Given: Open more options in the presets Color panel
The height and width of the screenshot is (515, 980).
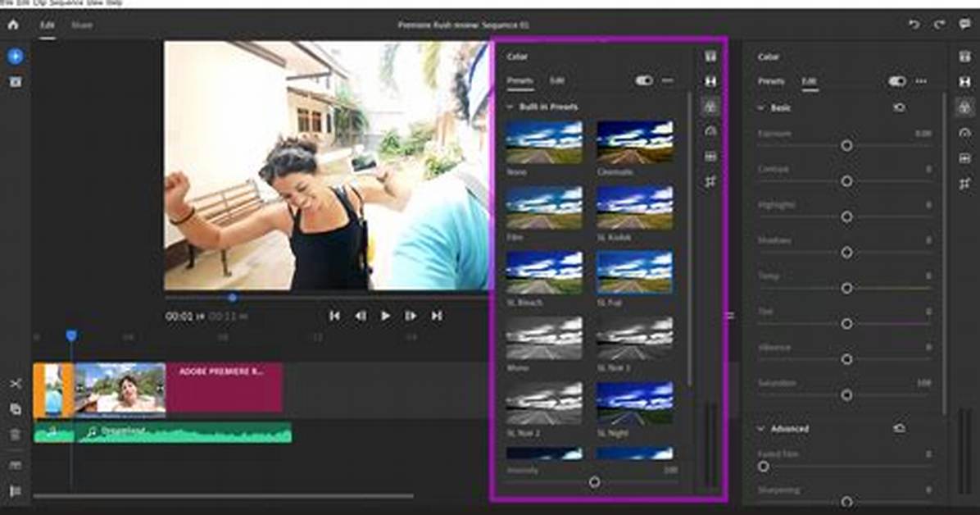Looking at the screenshot, I should coord(668,80).
